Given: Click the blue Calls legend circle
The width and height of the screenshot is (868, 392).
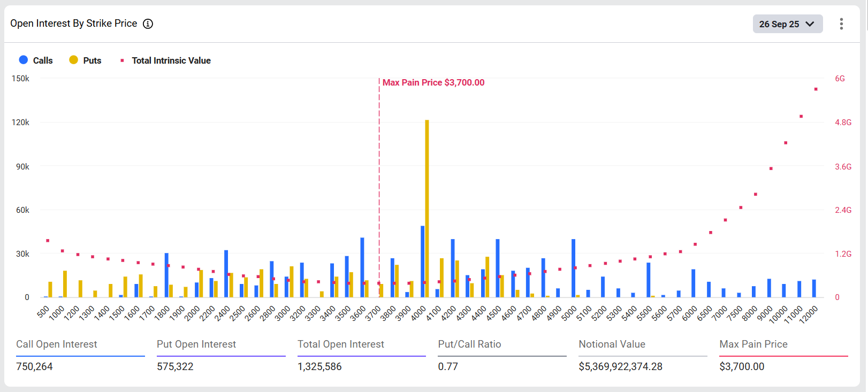Looking at the screenshot, I should [x=24, y=60].
